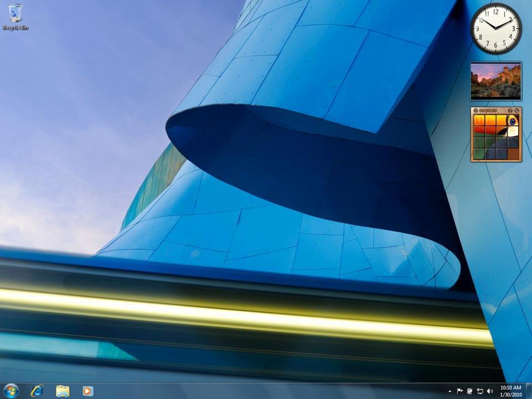This screenshot has height=399, width=532.
Task: Expand the hidden tray icons arrow
Action: tap(449, 391)
